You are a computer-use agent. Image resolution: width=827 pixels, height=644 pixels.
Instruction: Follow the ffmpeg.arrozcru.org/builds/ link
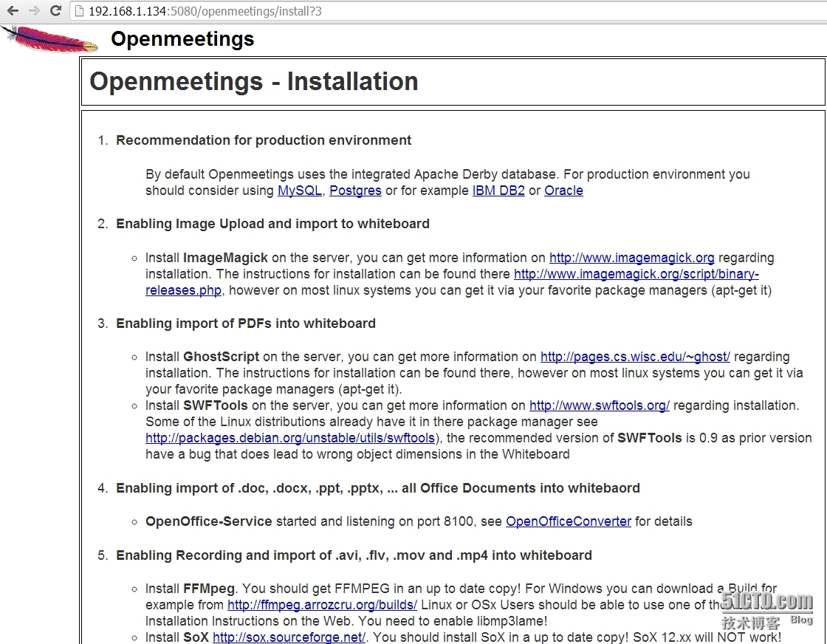322,605
